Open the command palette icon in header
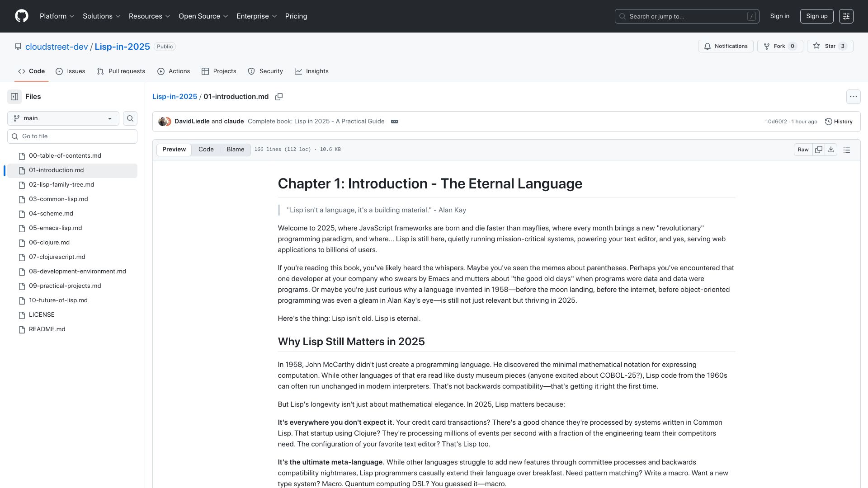This screenshot has width=868, height=488. (846, 16)
